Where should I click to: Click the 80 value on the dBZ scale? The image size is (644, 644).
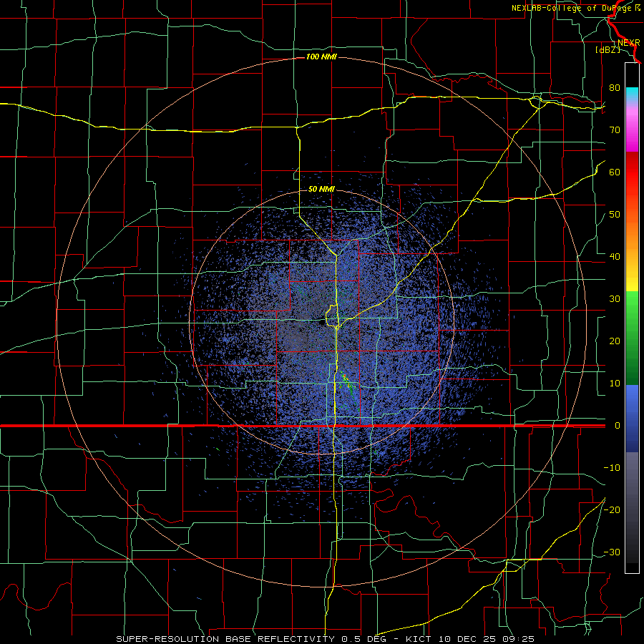tap(615, 88)
